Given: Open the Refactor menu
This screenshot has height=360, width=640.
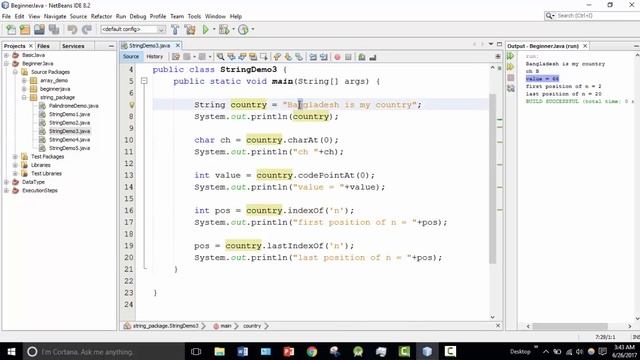Looking at the screenshot, I should (x=101, y=16).
